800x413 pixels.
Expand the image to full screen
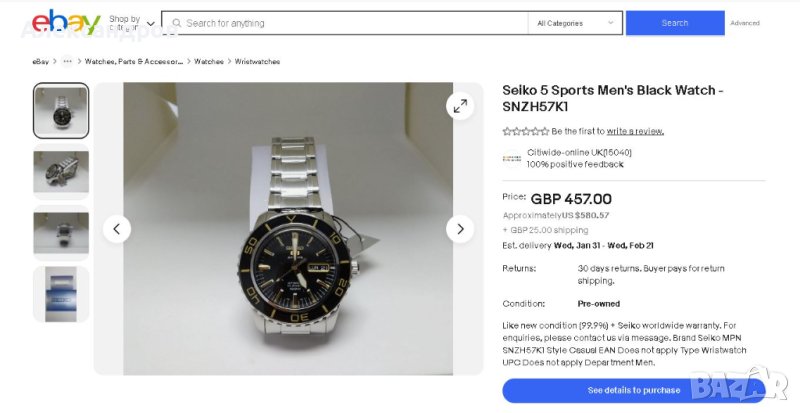click(x=460, y=106)
